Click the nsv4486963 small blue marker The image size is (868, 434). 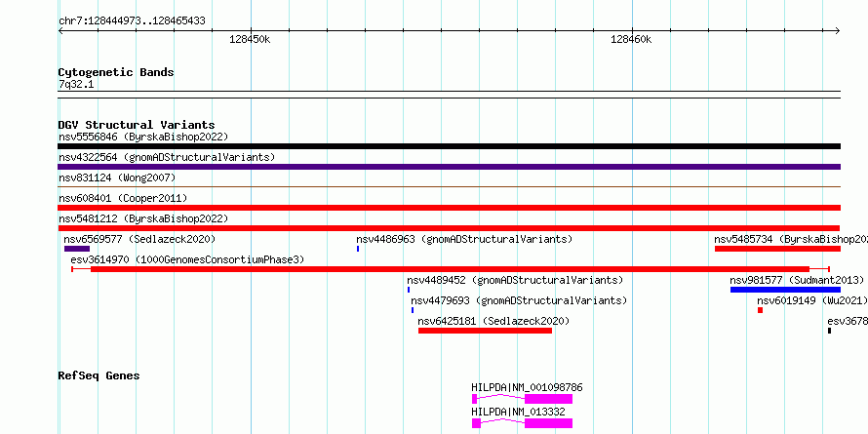click(358, 249)
